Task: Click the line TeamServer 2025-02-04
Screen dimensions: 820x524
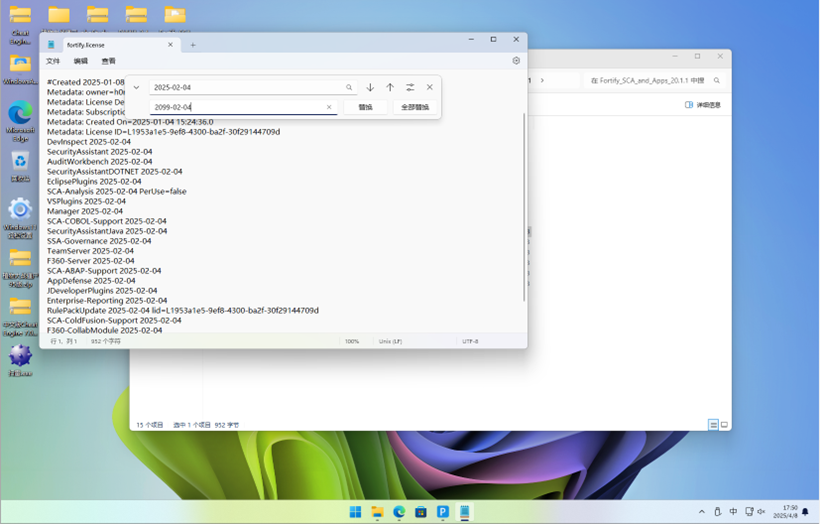Action: click(90, 251)
